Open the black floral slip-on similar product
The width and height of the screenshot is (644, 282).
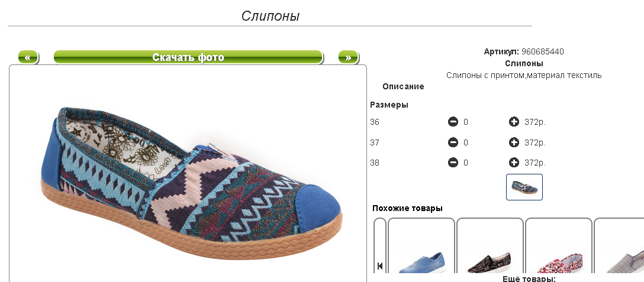[490, 247]
